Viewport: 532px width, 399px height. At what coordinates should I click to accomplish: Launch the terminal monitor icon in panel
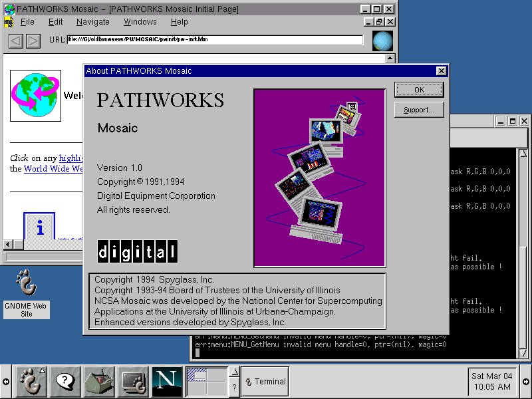tap(133, 381)
